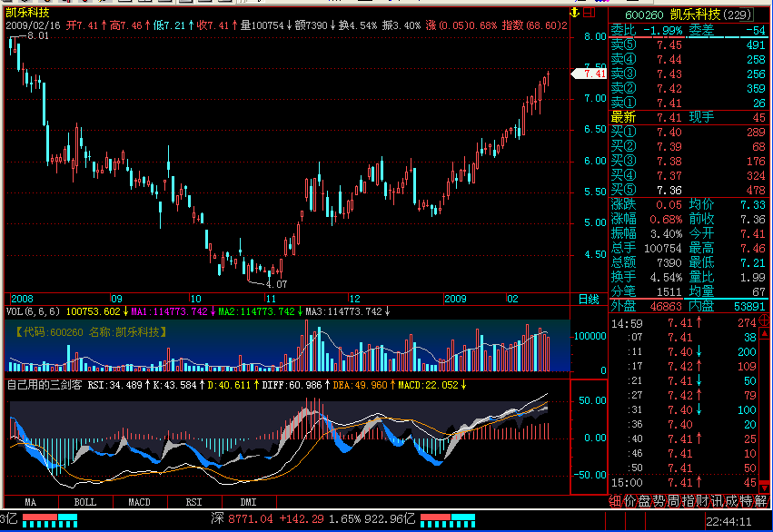Click the yellow anchor icon above the price axis

tap(575, 13)
